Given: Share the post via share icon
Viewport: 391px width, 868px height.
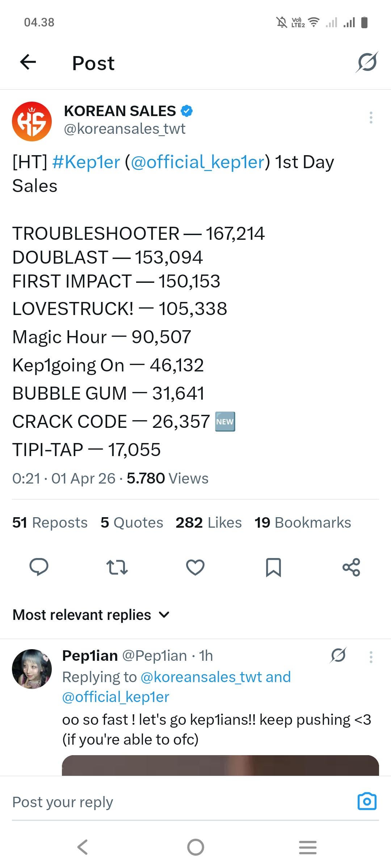Looking at the screenshot, I should tap(351, 567).
